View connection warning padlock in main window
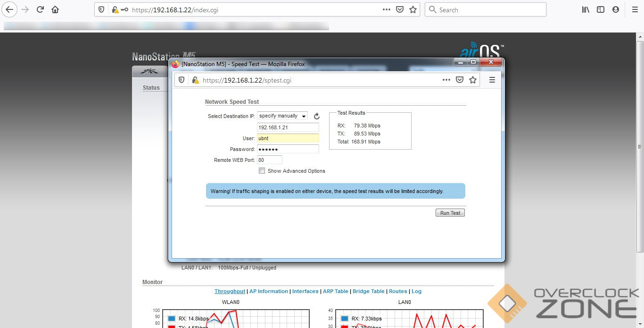 115,9
